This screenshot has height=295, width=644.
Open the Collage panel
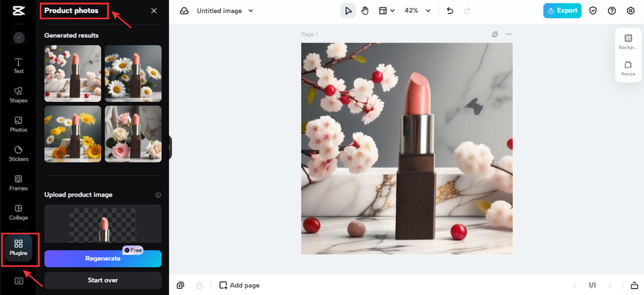[x=19, y=212]
